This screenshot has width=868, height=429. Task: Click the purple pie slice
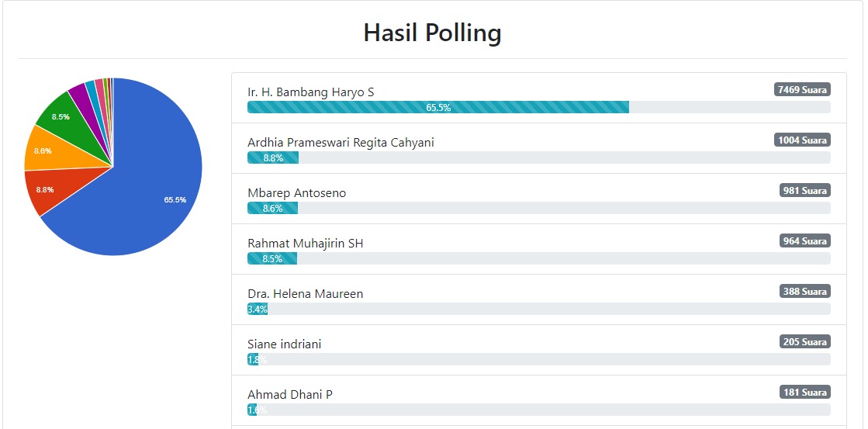79,95
